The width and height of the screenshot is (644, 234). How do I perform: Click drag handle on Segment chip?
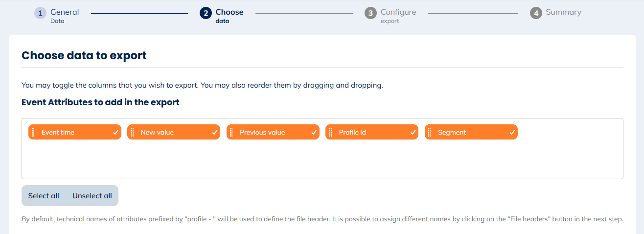coord(429,132)
